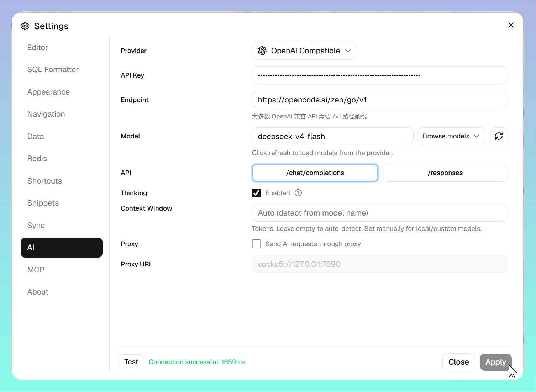The width and height of the screenshot is (536, 392).
Task: Click the OpenAI logo in Provider dropdown
Action: tap(262, 51)
